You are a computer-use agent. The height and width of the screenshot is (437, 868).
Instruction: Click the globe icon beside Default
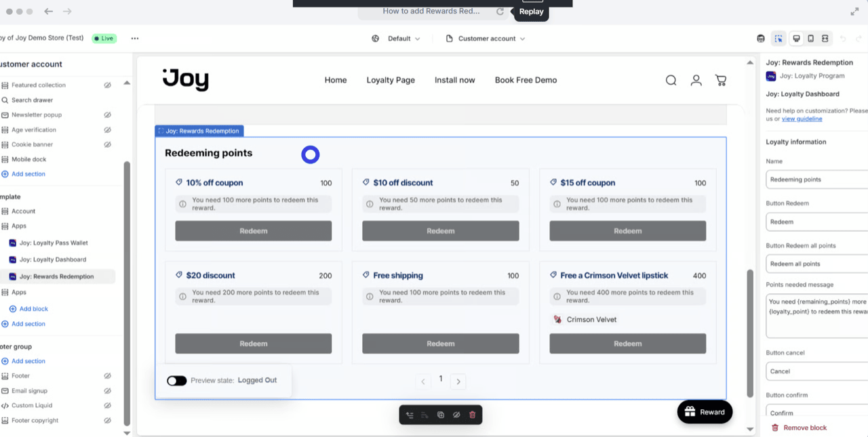pos(376,39)
